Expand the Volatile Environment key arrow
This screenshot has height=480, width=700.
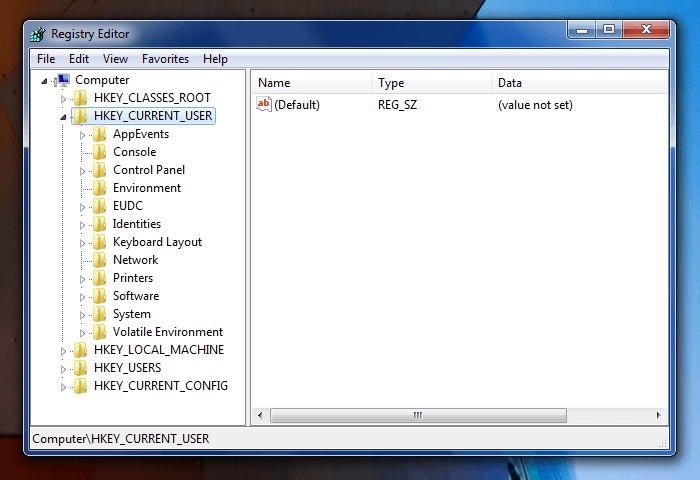82,333
